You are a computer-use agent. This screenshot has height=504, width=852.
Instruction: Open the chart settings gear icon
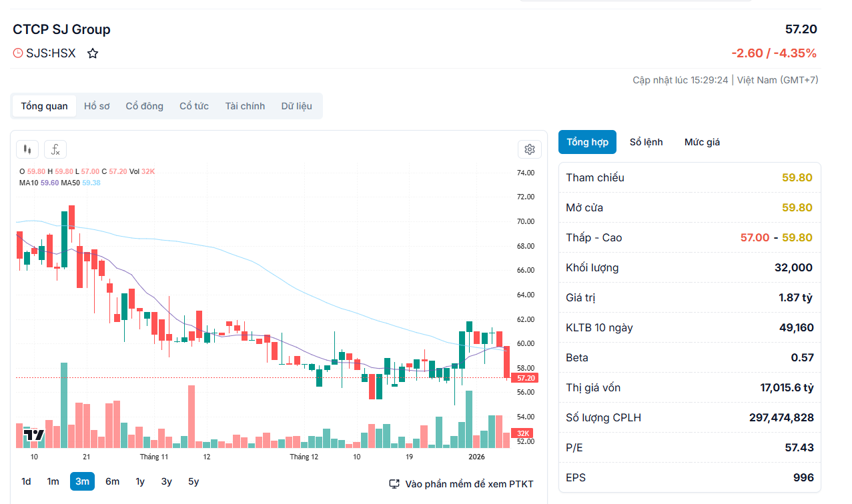[529, 149]
